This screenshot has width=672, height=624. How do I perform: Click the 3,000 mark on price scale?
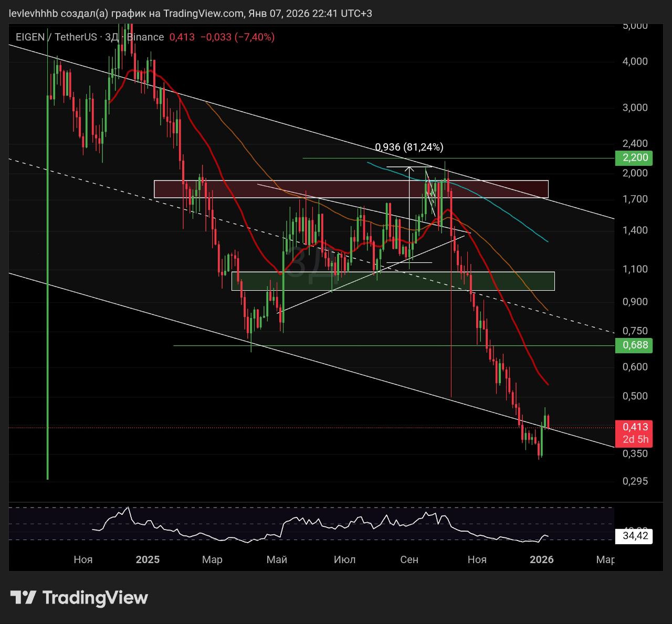635,108
